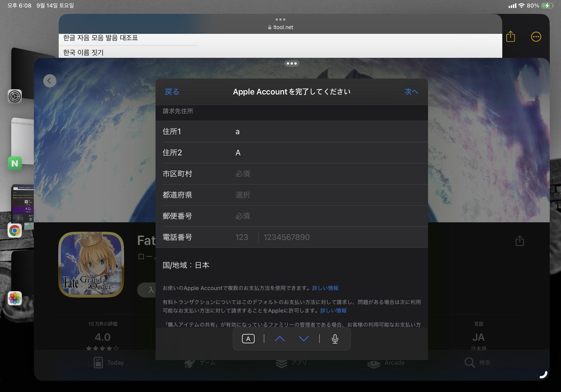Select the Today tab
This screenshot has height=392, width=561.
tap(109, 363)
